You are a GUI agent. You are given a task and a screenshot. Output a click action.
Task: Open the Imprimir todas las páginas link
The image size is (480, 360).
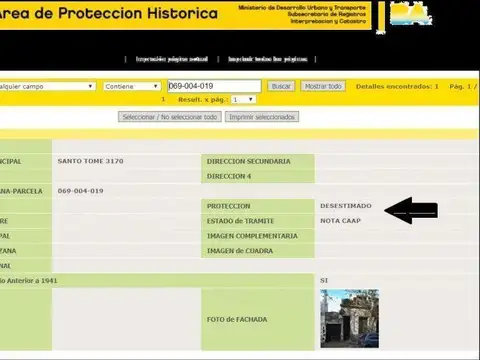268,59
